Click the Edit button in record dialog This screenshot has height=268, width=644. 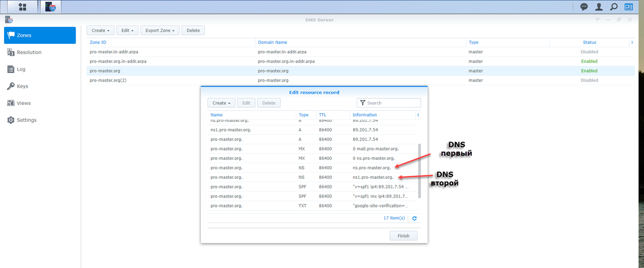[246, 103]
